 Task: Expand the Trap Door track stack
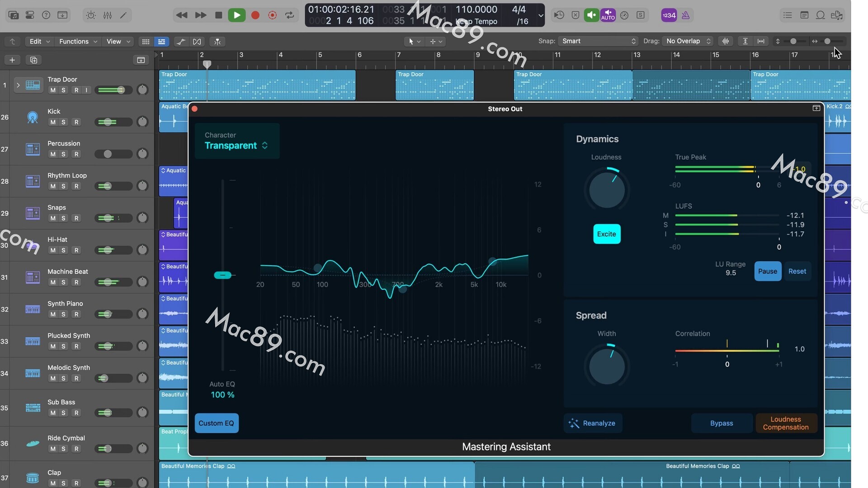point(18,85)
